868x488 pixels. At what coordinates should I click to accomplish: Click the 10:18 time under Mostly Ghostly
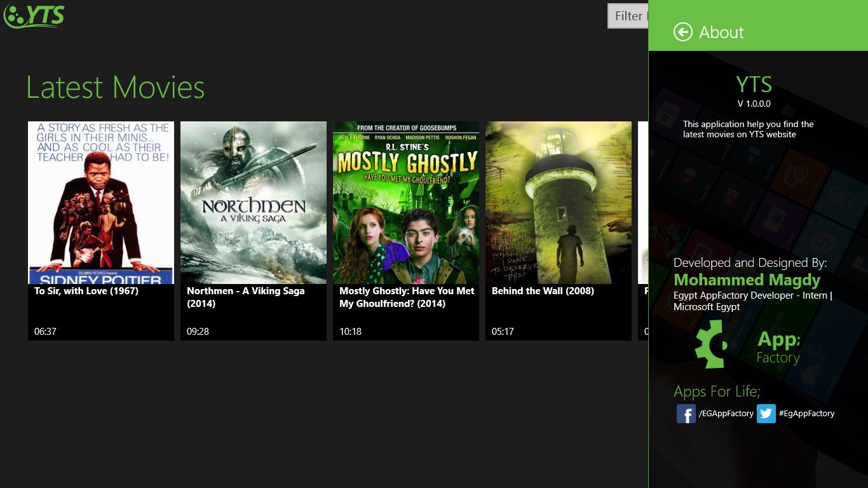(x=350, y=332)
